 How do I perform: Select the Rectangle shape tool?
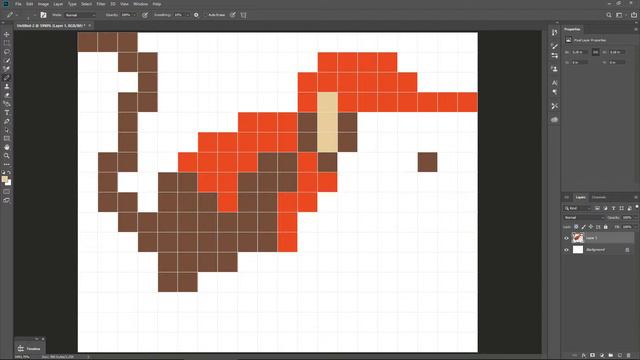[x=7, y=138]
